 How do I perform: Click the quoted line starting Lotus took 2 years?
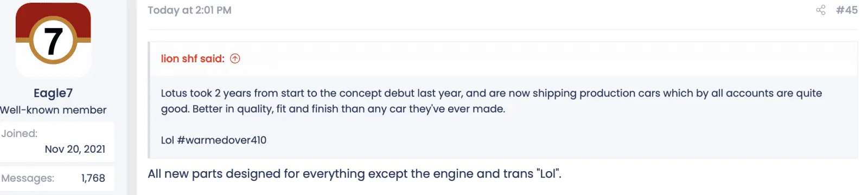click(x=492, y=93)
